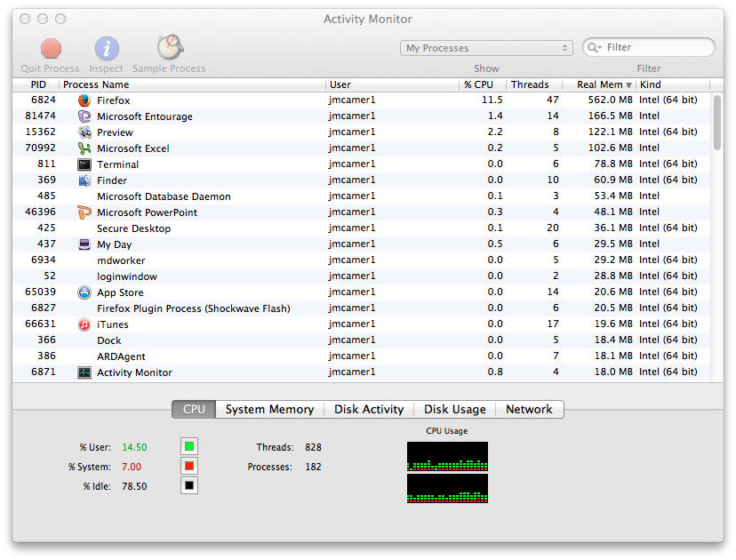Click the process list vertical scrollbar
This screenshot has height=560, width=736.
[716, 122]
